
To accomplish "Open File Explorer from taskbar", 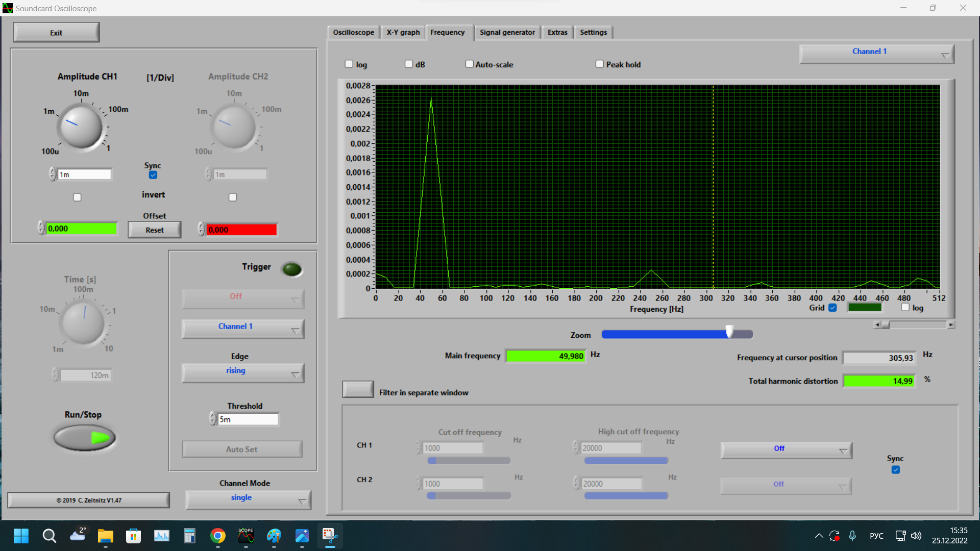I will (106, 536).
